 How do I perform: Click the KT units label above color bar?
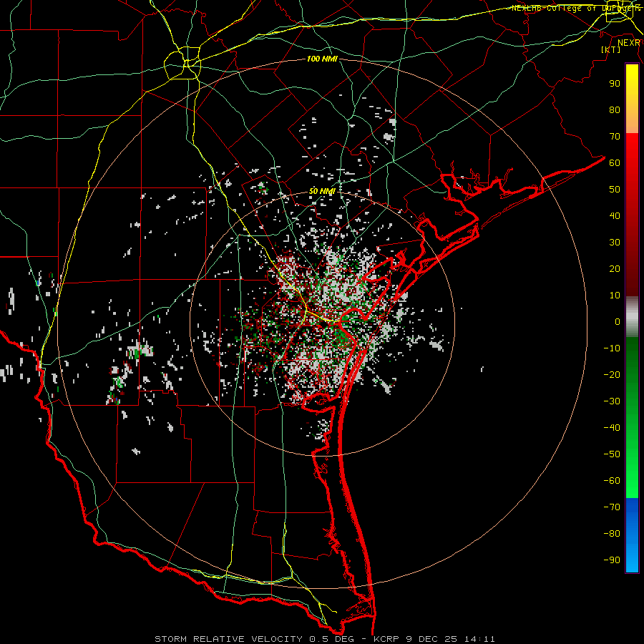pyautogui.click(x=611, y=49)
